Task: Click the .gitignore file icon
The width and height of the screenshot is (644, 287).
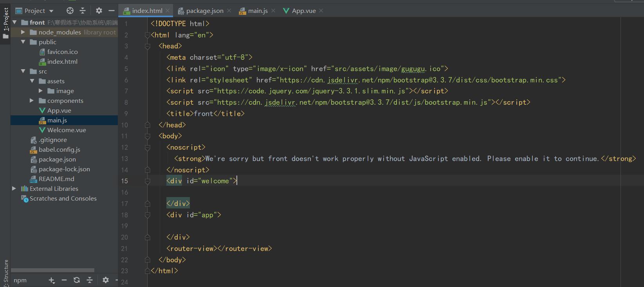Action: (x=34, y=140)
